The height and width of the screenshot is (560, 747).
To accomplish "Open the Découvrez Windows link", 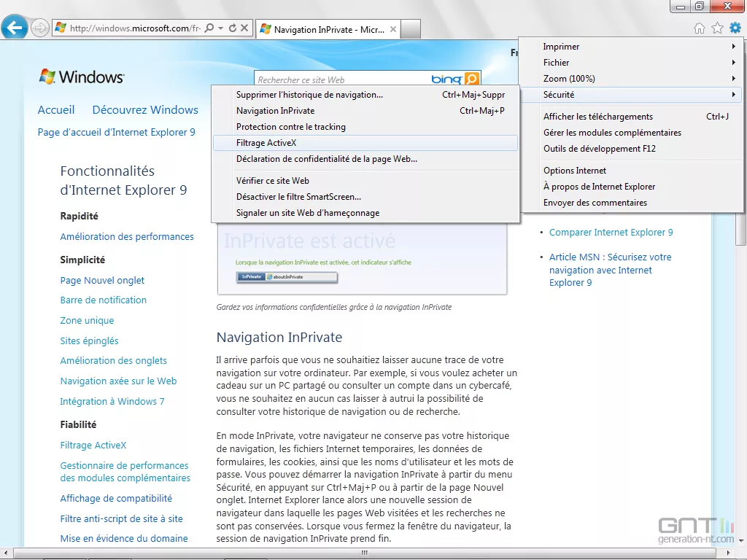I will point(145,110).
